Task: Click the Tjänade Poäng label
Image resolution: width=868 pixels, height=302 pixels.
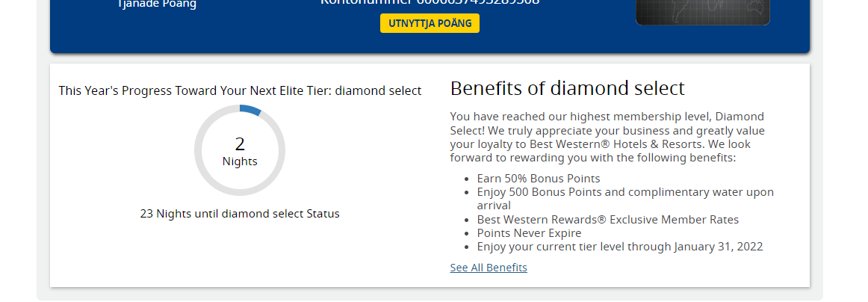Action: [x=157, y=4]
